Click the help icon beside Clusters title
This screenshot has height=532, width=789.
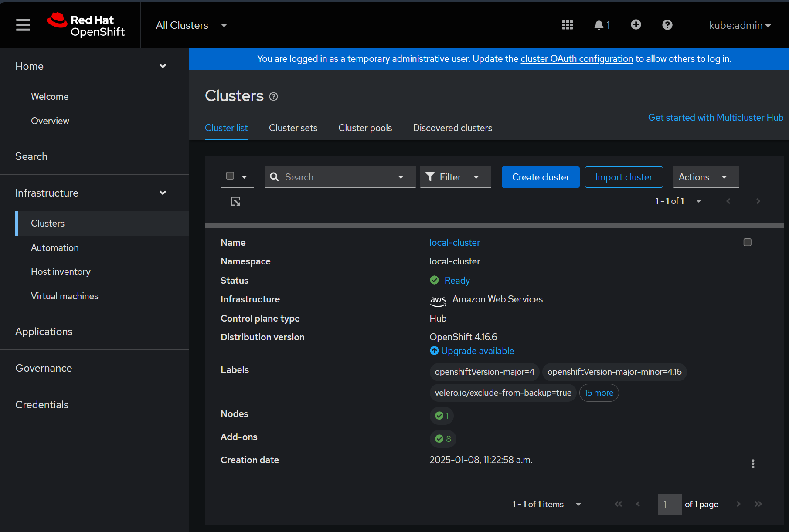(274, 96)
